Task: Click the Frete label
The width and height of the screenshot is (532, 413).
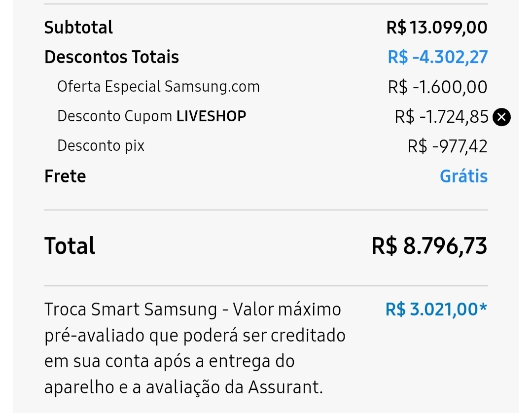Action: [x=65, y=176]
